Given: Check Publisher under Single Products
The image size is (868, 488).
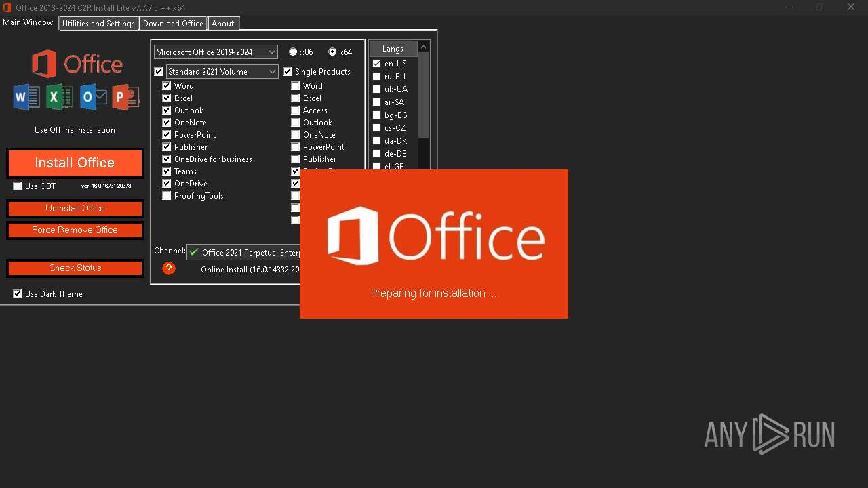Looking at the screenshot, I should pyautogui.click(x=296, y=159).
